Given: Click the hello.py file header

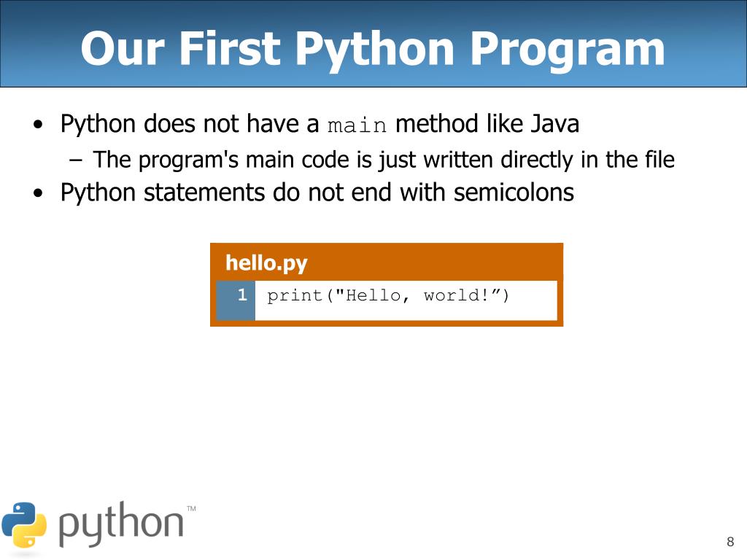Looking at the screenshot, I should pos(266,262).
